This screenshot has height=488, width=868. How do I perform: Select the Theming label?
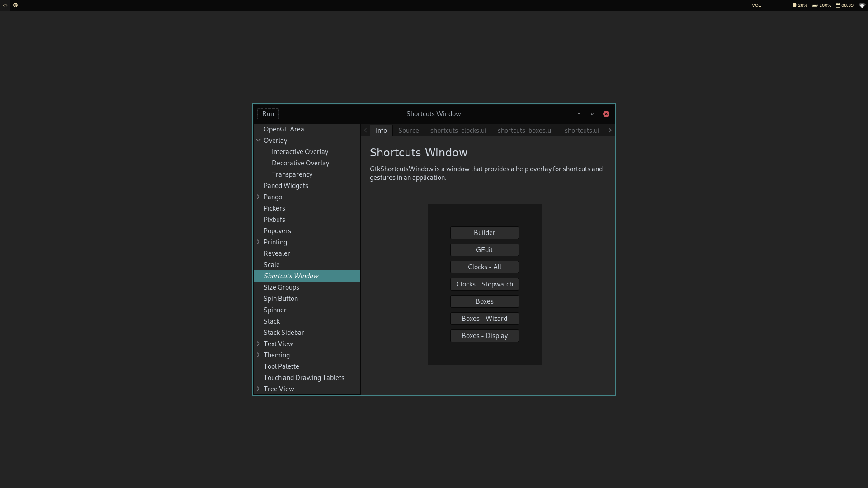pos(277,355)
